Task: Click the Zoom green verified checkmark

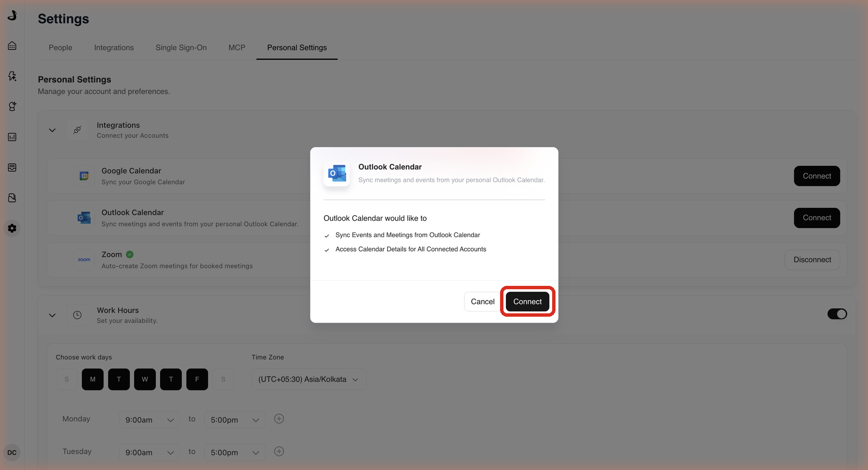Action: coord(130,255)
